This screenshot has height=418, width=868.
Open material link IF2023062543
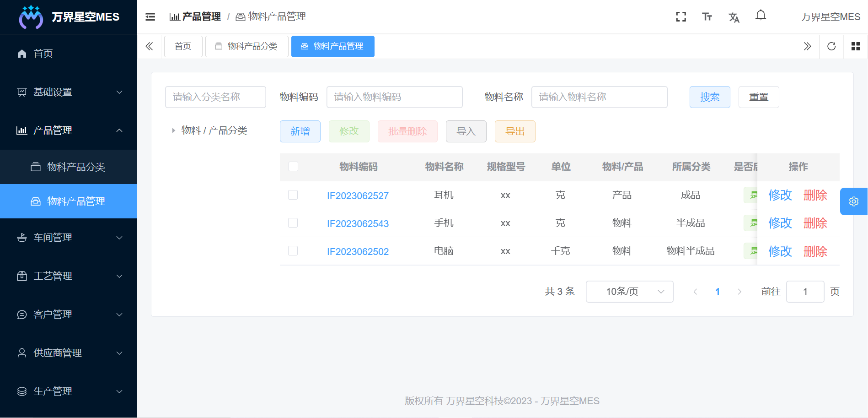click(x=358, y=223)
